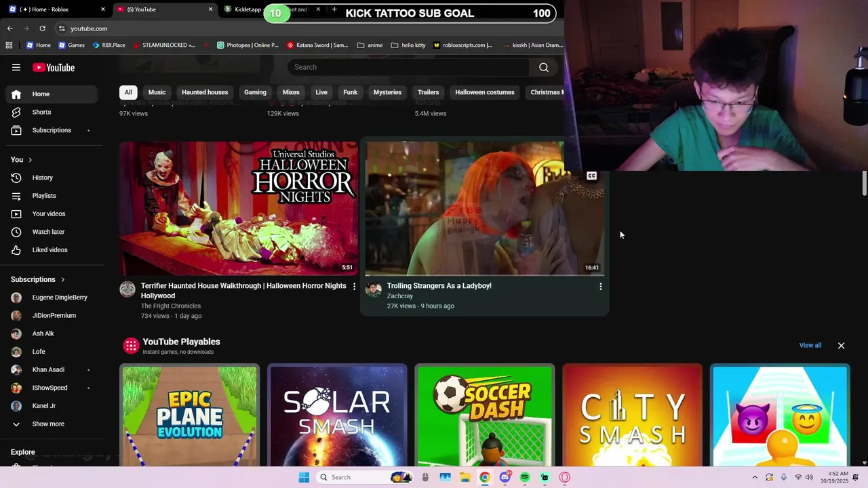Open options menu for Trolling Strangers video
The height and width of the screenshot is (488, 868).
click(x=600, y=287)
